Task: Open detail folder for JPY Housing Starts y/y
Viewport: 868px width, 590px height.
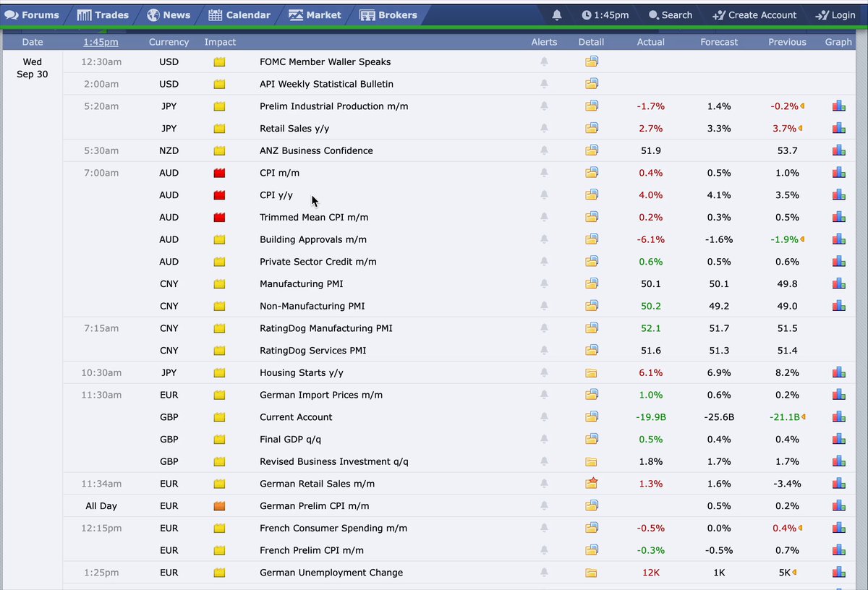Action: tap(592, 373)
